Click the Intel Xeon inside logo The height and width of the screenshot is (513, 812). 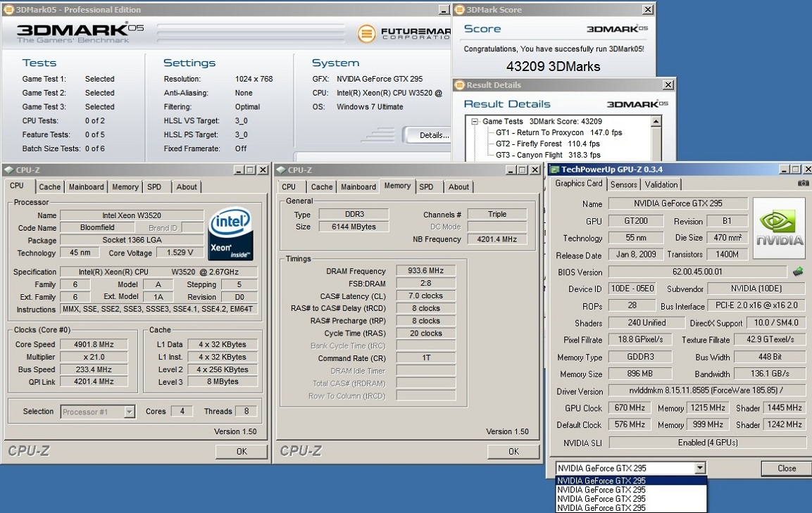pyautogui.click(x=230, y=234)
